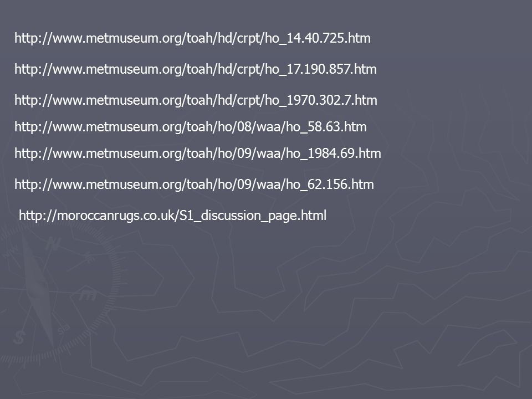
Task: Click '1970.302.7' number in third URL
Action: [319, 100]
